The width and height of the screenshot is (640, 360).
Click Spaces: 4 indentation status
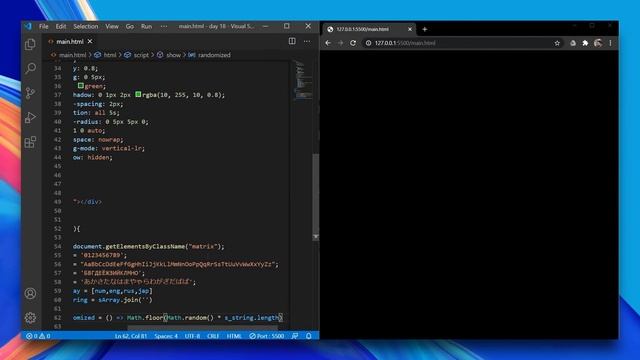pyautogui.click(x=166, y=336)
